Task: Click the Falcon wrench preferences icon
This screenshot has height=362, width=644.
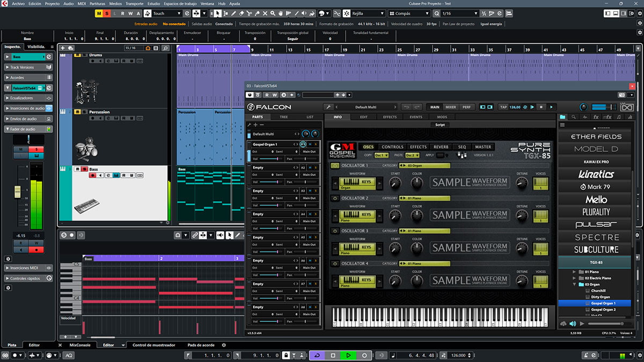Action: [x=330, y=107]
